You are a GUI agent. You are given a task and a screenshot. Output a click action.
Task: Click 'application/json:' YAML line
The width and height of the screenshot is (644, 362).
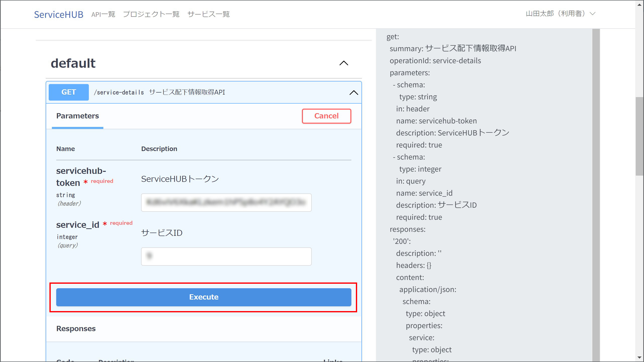428,289
